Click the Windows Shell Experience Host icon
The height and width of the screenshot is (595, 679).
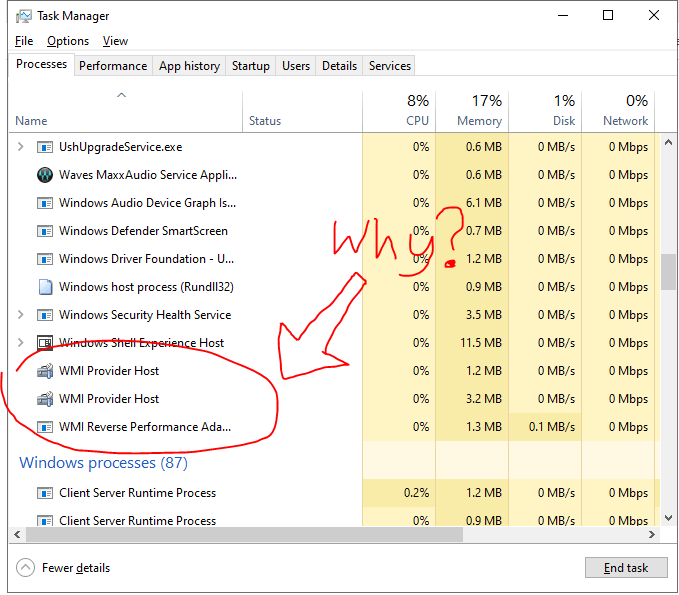pos(45,343)
